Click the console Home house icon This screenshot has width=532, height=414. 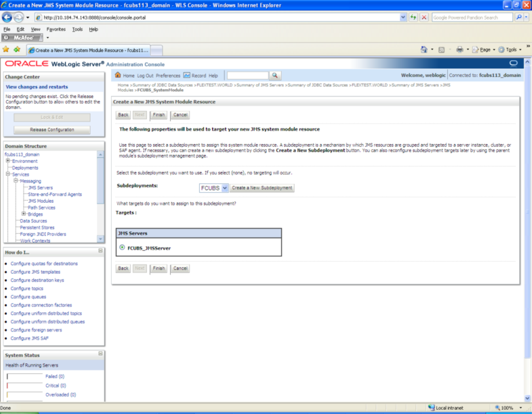pos(118,75)
